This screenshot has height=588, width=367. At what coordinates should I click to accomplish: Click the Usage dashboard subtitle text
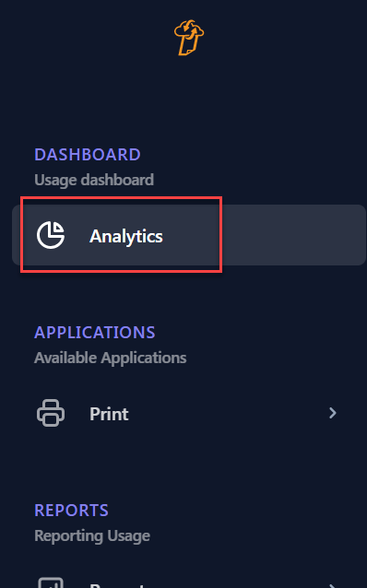(94, 180)
